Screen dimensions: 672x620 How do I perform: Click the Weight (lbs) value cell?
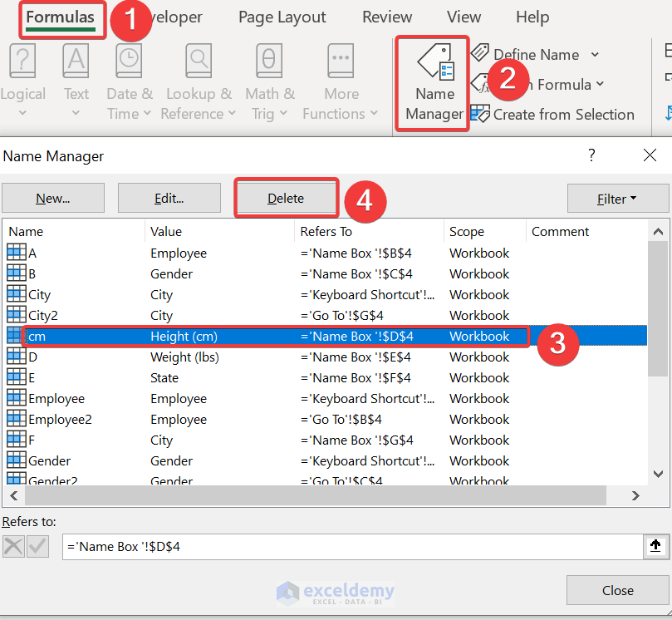tap(184, 357)
